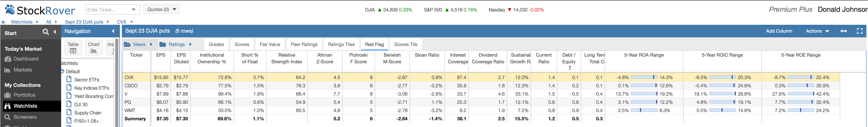The image size is (868, 127).
Task: Collapse the Default watchlist folder
Action: [63, 71]
